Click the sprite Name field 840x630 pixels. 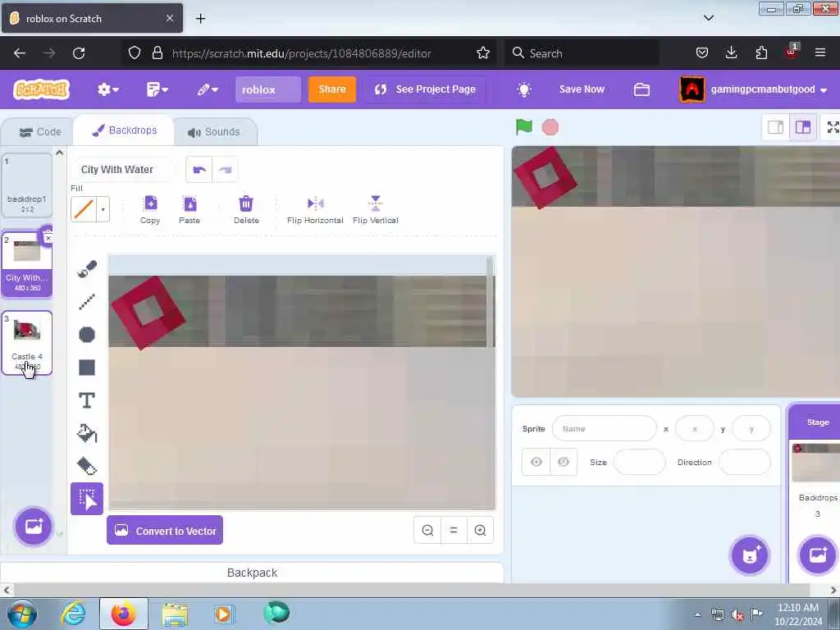tap(605, 428)
